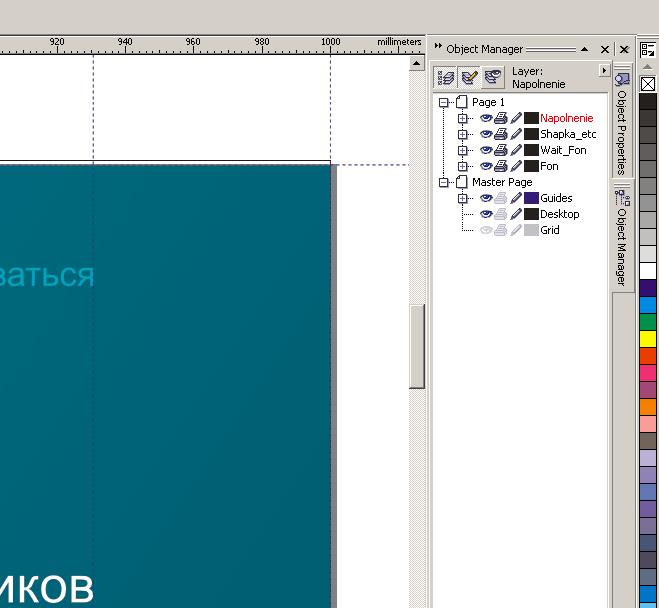Toggle printing for Shapka_etc layer
This screenshot has width=659, height=608.
(501, 134)
